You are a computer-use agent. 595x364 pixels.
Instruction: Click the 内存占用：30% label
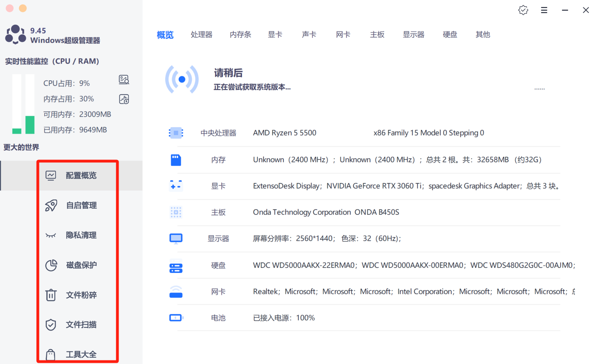[68, 99]
